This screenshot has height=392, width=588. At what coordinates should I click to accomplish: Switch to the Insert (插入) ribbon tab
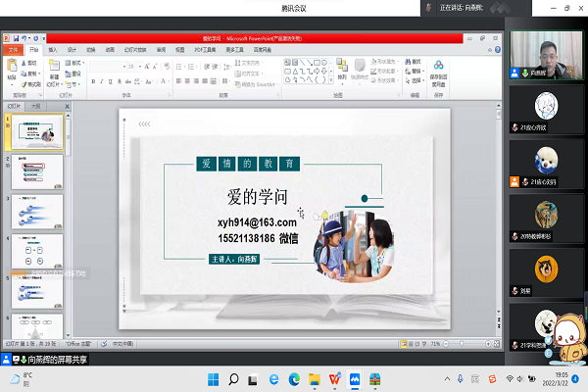click(x=52, y=48)
